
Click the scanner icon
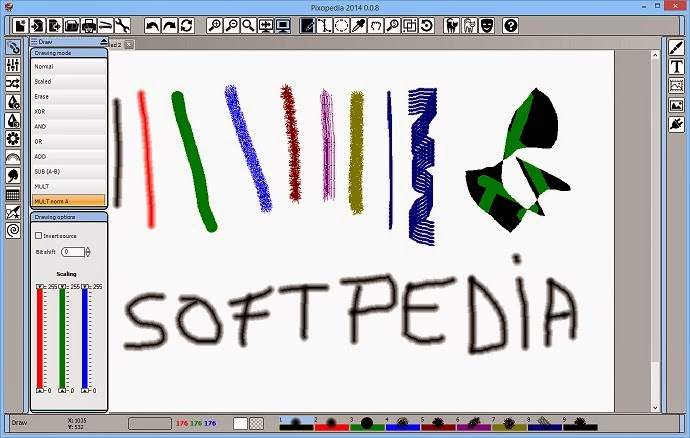tap(106, 26)
